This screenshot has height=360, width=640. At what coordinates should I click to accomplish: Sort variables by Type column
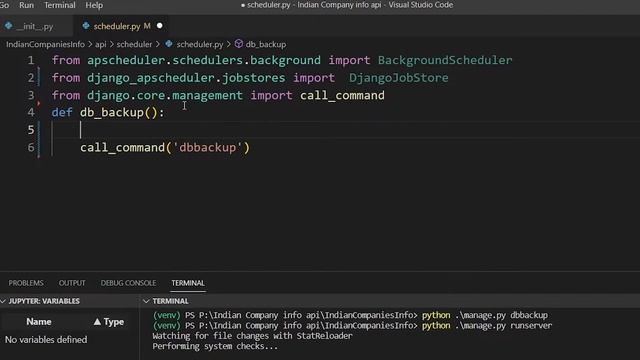pyautogui.click(x=109, y=322)
